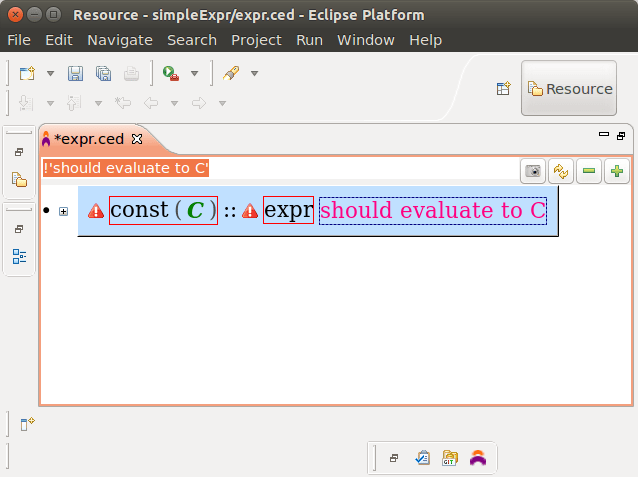Click the Open Perspective icon
This screenshot has height=477, width=638.
[x=504, y=89]
